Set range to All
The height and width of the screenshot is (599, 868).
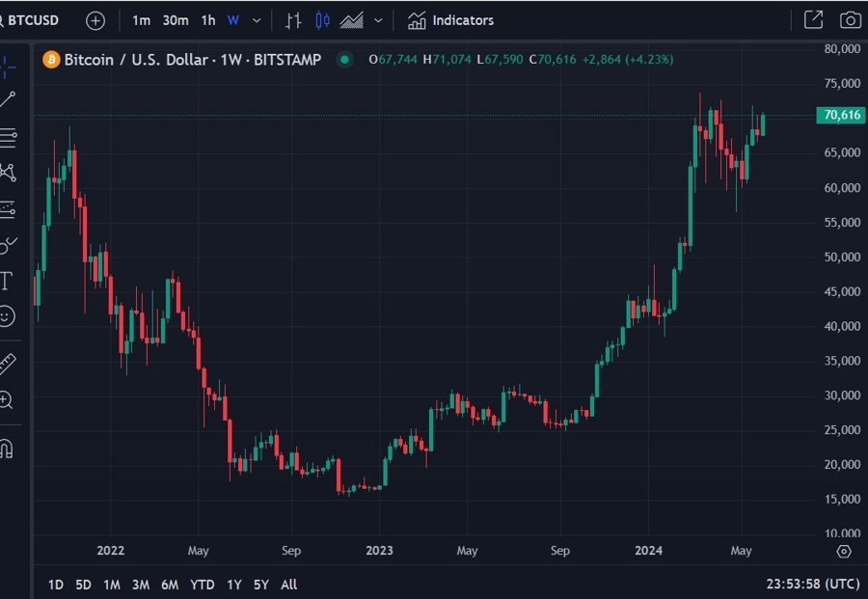[x=289, y=585]
